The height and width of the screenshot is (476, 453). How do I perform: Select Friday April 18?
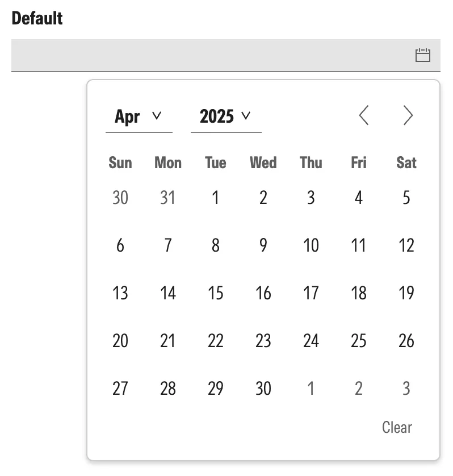(x=359, y=293)
